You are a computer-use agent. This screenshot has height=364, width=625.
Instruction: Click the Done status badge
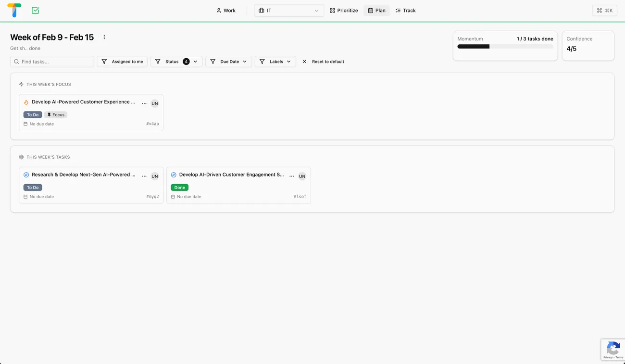coord(179,188)
